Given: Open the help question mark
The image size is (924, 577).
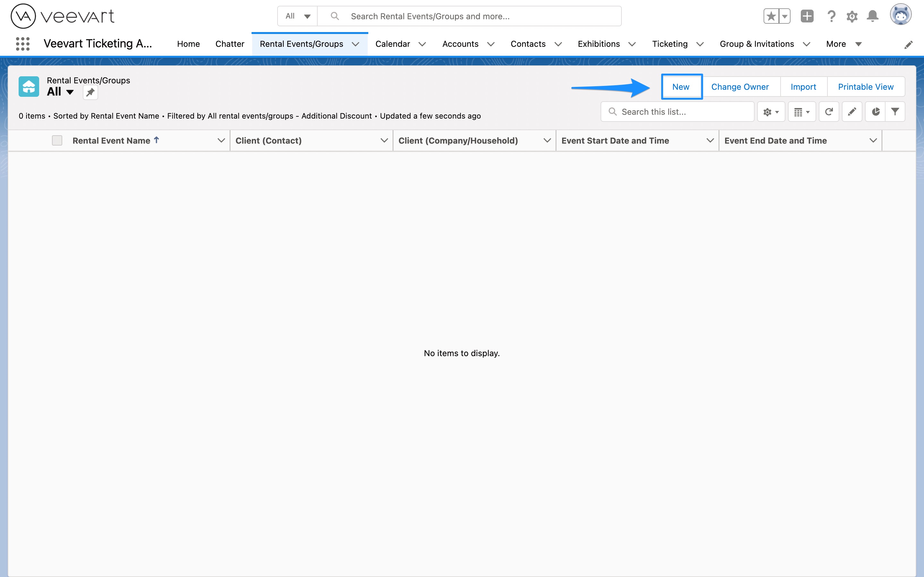Looking at the screenshot, I should [831, 16].
